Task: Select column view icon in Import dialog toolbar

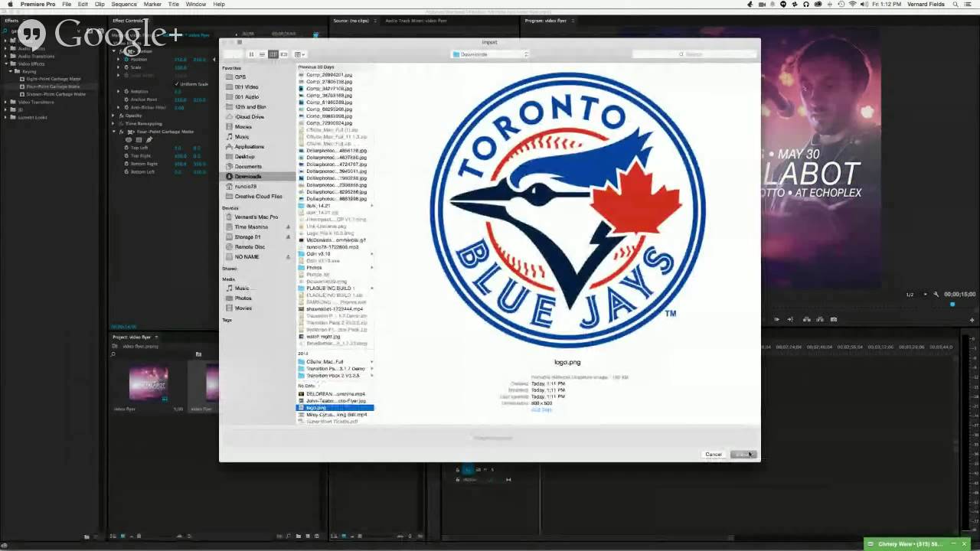Action: [273, 54]
